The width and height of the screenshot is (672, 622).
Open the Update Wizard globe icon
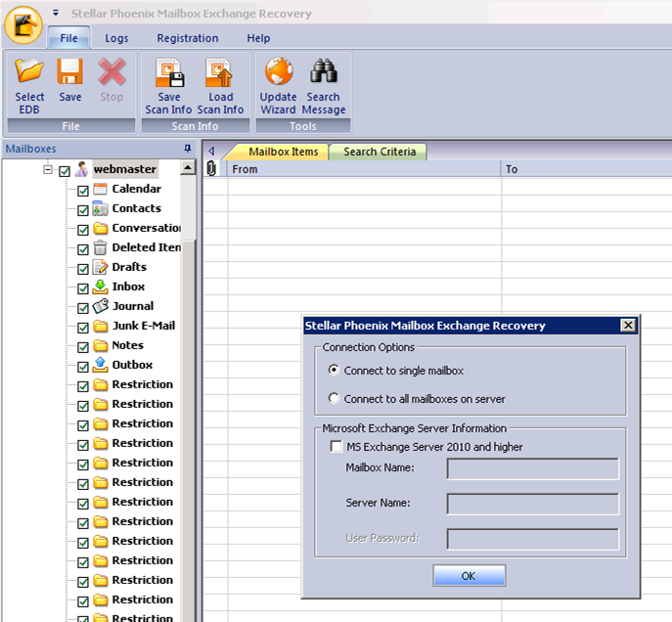click(x=279, y=71)
